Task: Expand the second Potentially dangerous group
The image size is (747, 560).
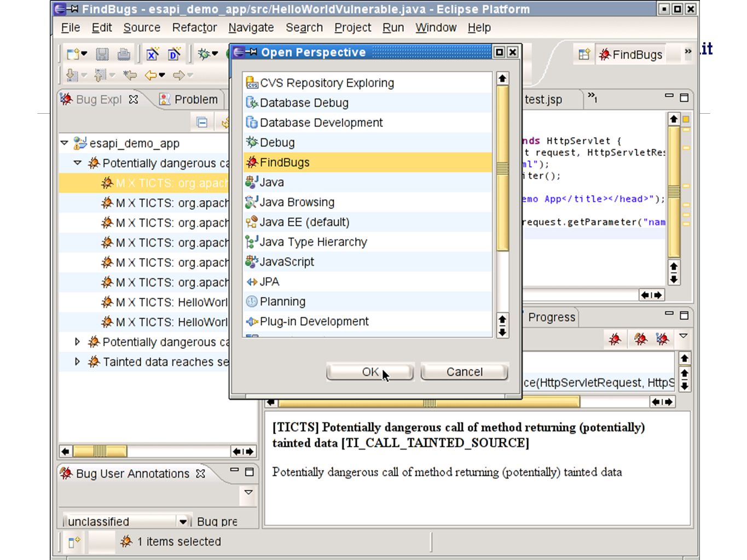Action: pyautogui.click(x=77, y=342)
